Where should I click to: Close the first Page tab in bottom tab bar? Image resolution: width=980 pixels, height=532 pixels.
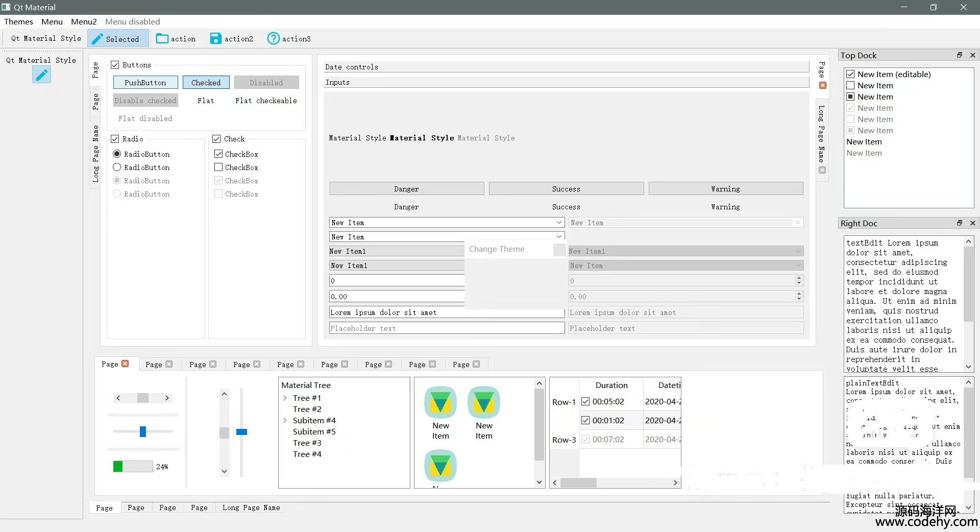click(x=125, y=364)
